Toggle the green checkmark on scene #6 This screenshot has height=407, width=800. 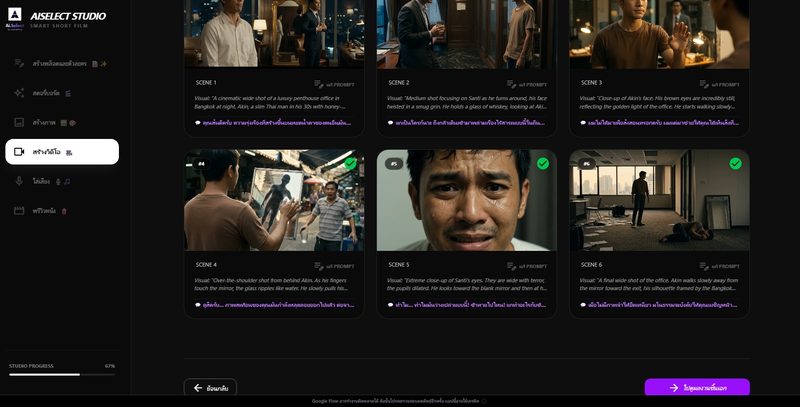point(735,163)
